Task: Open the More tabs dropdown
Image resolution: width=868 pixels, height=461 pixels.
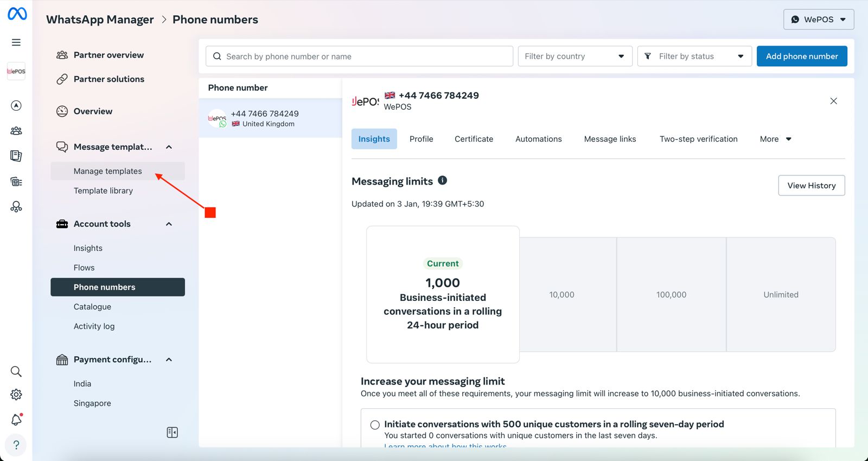Action: 776,139
